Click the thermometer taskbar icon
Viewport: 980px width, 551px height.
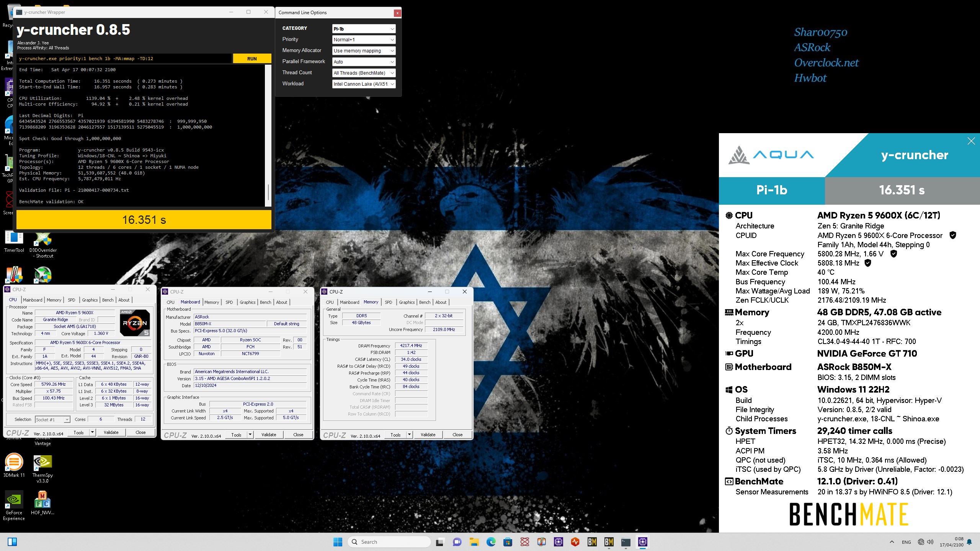541,542
